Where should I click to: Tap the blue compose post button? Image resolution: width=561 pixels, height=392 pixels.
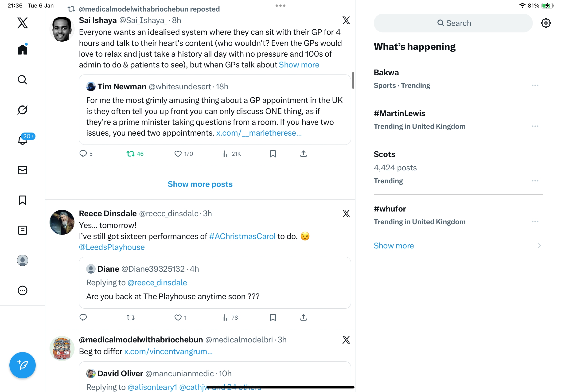[23, 365]
